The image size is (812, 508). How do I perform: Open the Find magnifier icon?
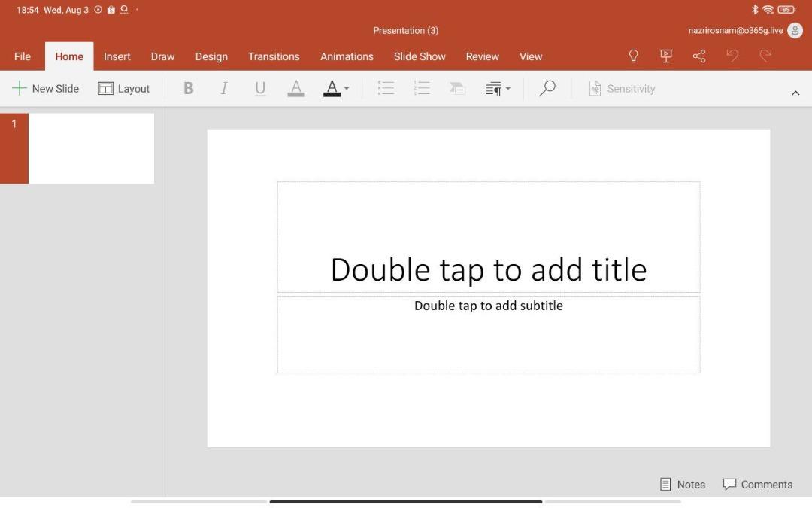[x=547, y=89]
